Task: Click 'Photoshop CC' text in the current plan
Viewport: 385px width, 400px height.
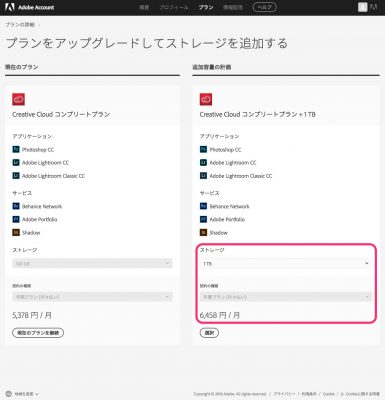Action: click(x=38, y=150)
